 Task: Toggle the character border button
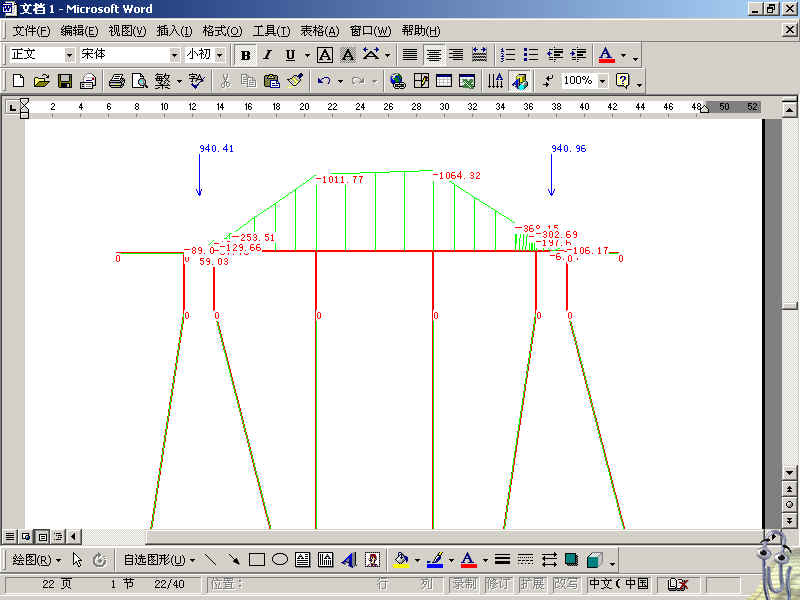coord(325,55)
